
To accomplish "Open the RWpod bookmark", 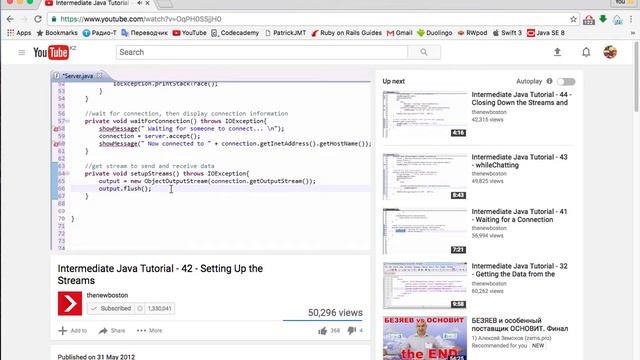I will [472, 33].
